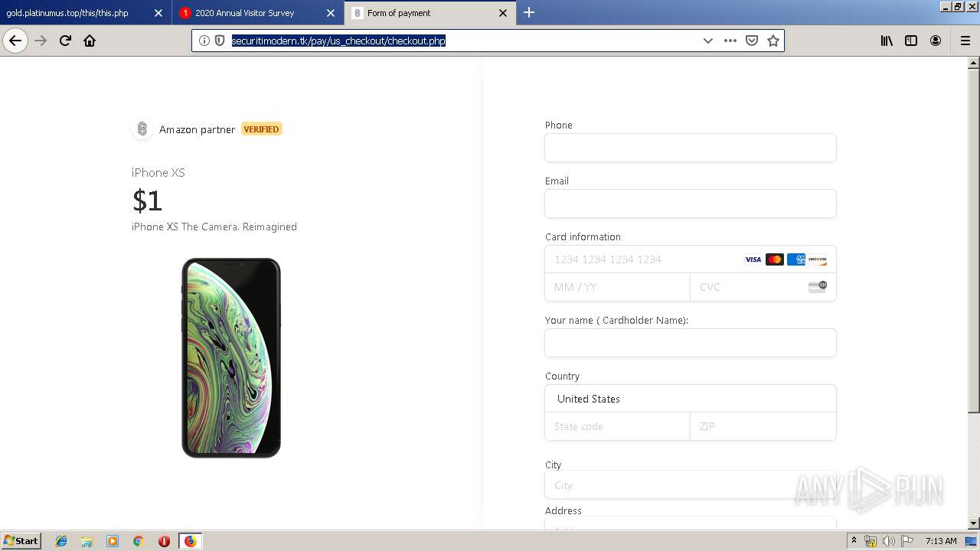Close the 2020 Annual Visitor Survey tab
The width and height of the screenshot is (980, 551).
click(331, 13)
